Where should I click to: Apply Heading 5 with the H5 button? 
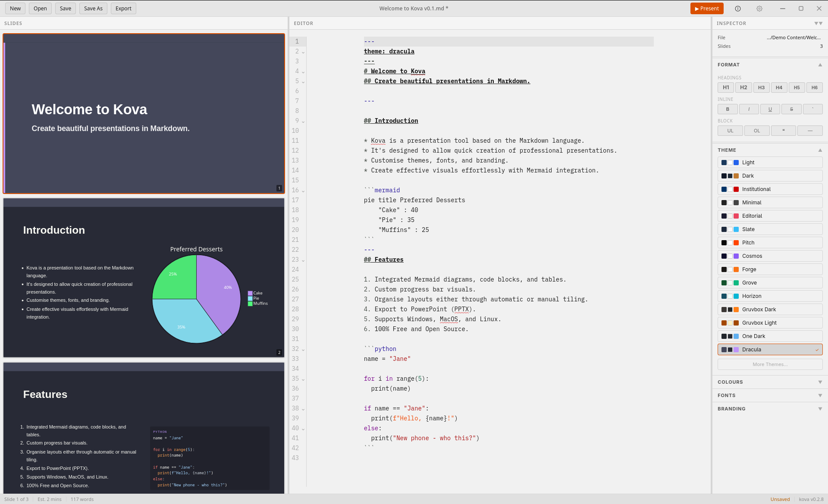click(797, 88)
